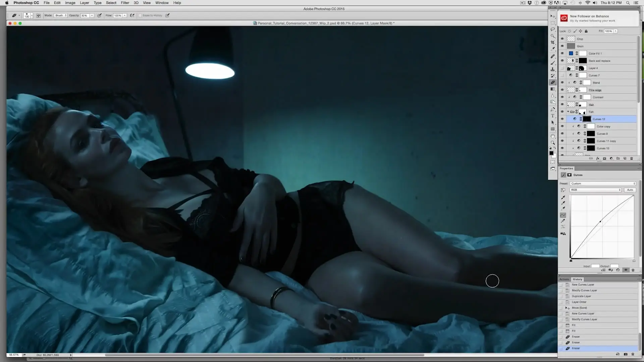Select the Eraser tool in the toolbox
Viewport: 644px width, 362px height.
pos(552,82)
